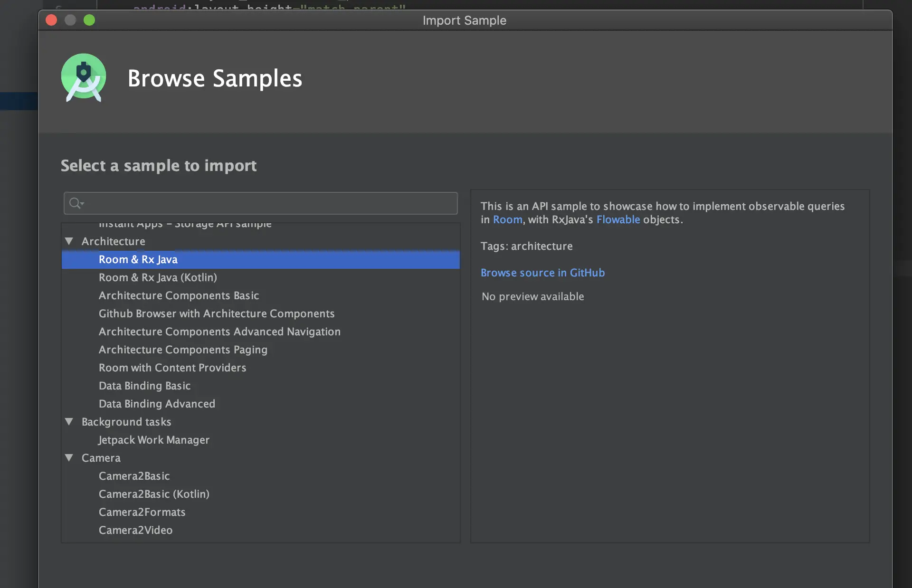Click the search magnifier icon

(76, 203)
